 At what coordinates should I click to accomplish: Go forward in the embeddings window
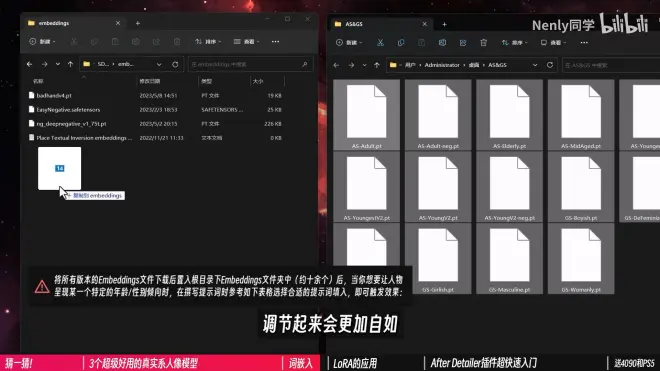44,64
